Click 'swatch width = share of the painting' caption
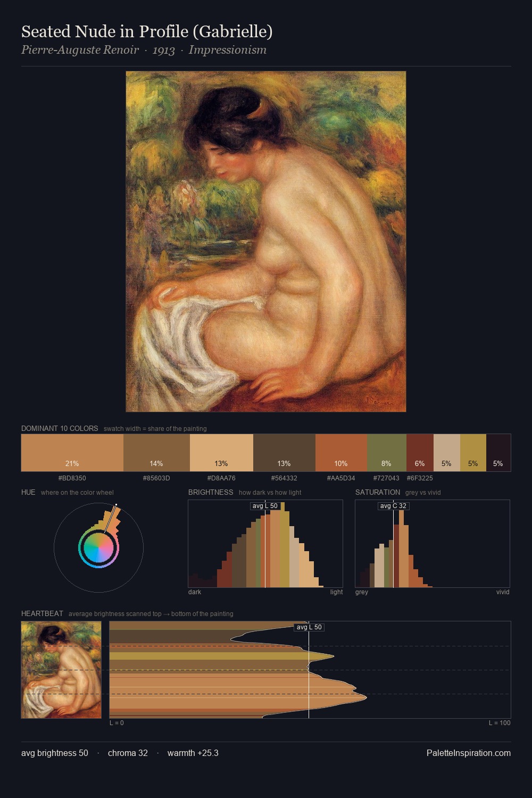532x798 pixels. pyautogui.click(x=155, y=429)
